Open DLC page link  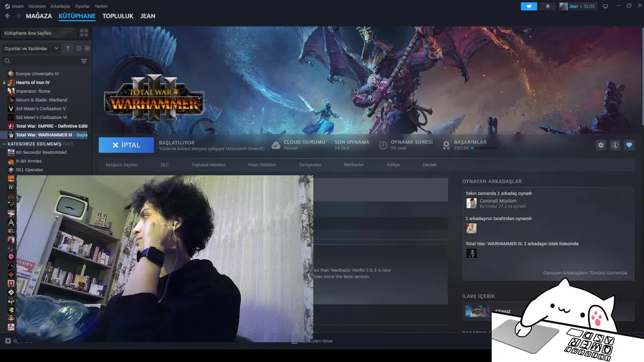165,164
